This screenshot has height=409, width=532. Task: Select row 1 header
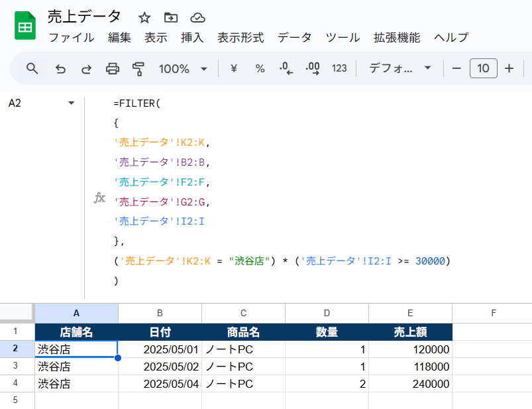tap(17, 331)
